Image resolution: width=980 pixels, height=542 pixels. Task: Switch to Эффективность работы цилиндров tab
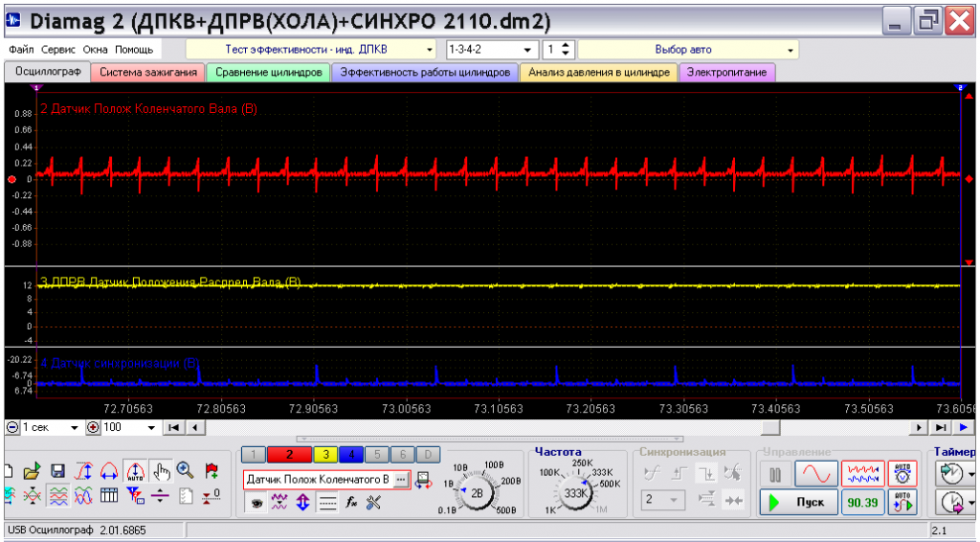425,73
